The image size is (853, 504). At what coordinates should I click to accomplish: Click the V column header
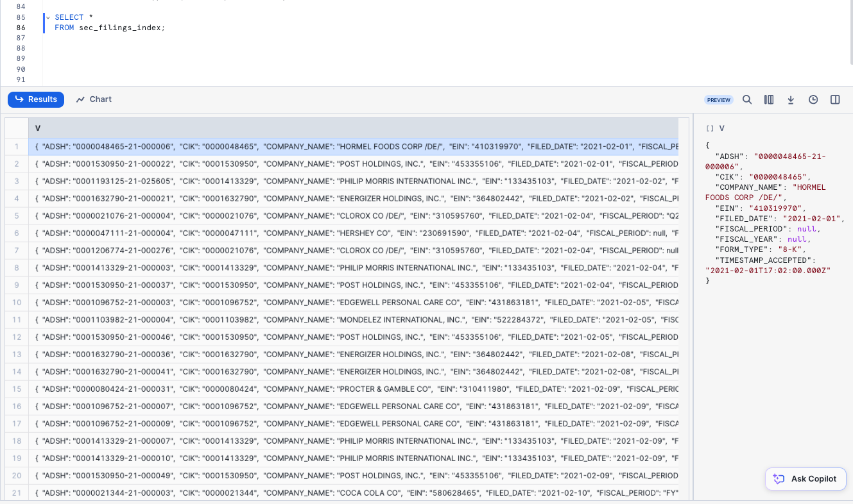pyautogui.click(x=37, y=128)
